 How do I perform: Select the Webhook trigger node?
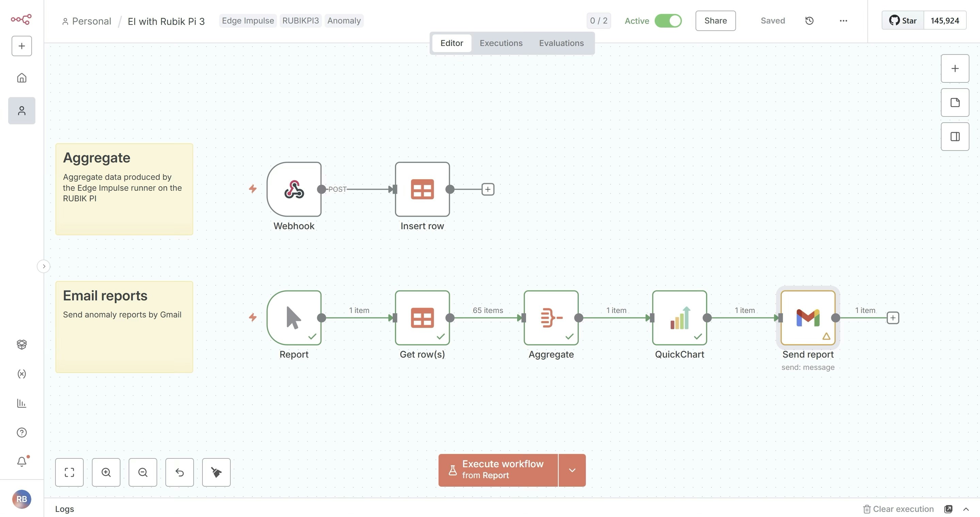coord(294,189)
